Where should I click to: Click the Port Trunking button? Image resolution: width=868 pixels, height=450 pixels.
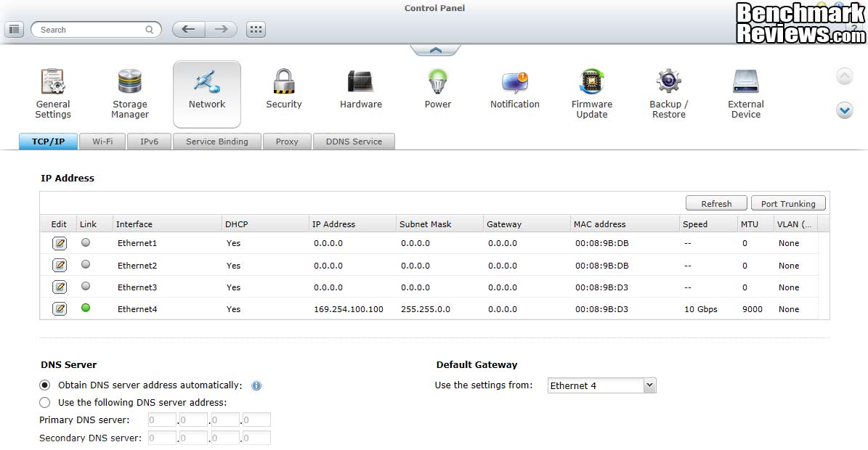click(x=788, y=204)
